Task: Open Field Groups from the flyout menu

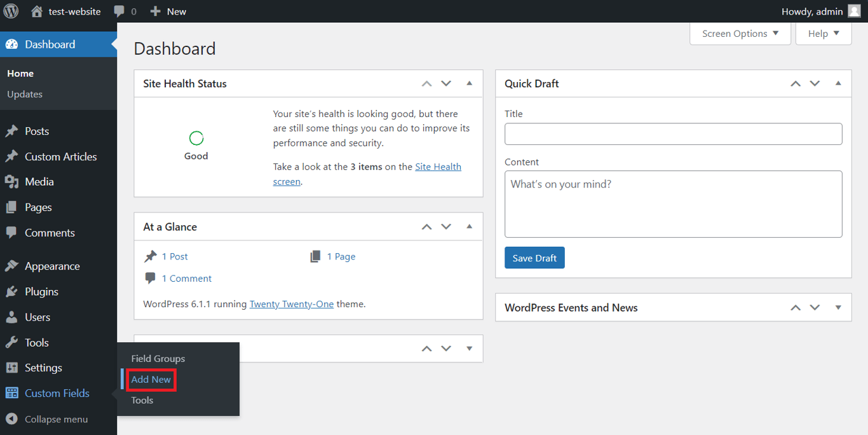Action: click(x=158, y=358)
